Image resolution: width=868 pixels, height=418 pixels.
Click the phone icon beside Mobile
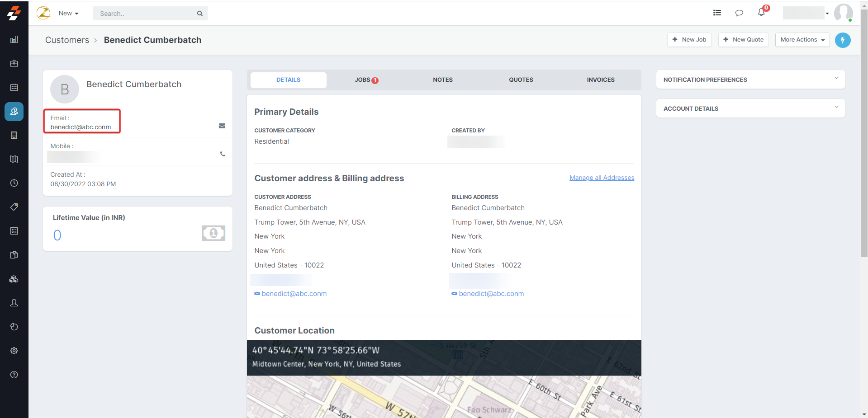click(x=223, y=154)
